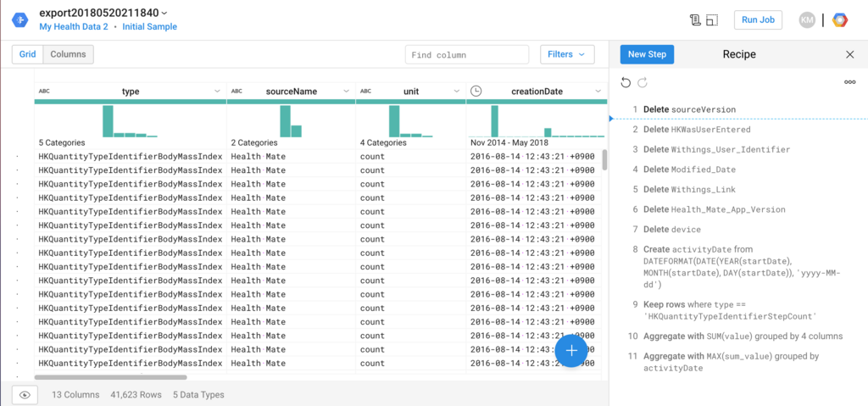Viewport: 868px width, 406px height.
Task: Close the Recipe panel
Action: pyautogui.click(x=850, y=54)
